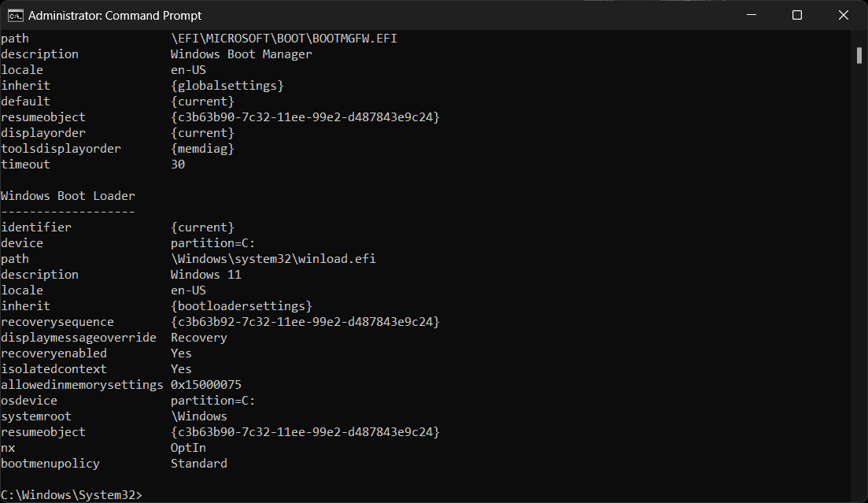This screenshot has height=503, width=868.
Task: Click the {memdiag} toolsdisplayorder value
Action: 202,149
